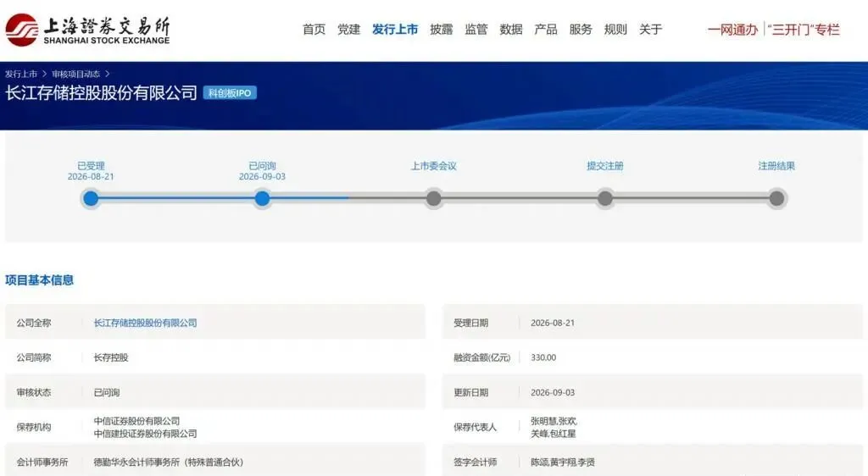The height and width of the screenshot is (476, 868).
Task: Click the 更新日期 value 2026-09-03
Action: [553, 392]
